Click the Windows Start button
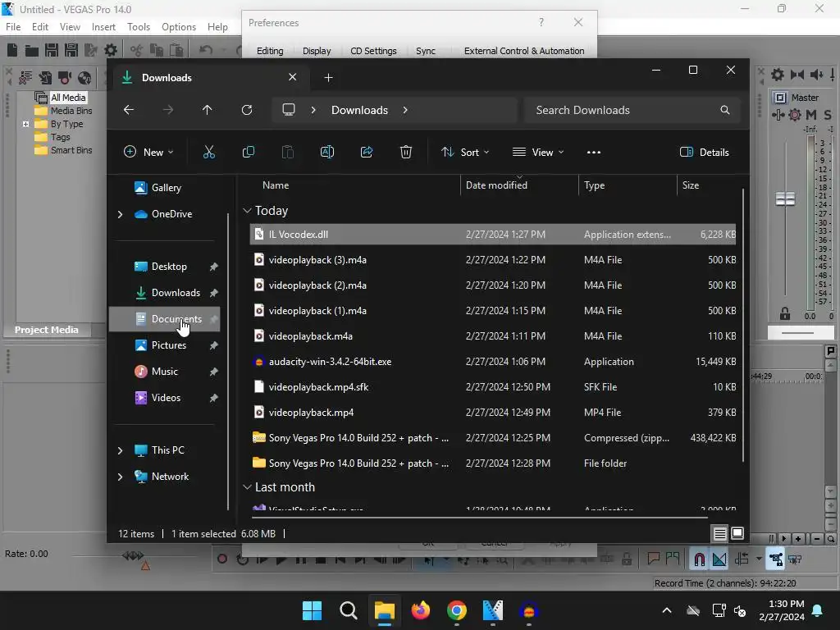840x630 pixels. (x=312, y=610)
